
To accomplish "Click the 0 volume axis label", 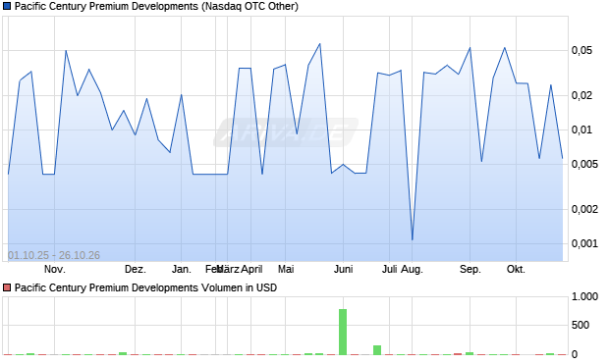I will pyautogui.click(x=575, y=354).
